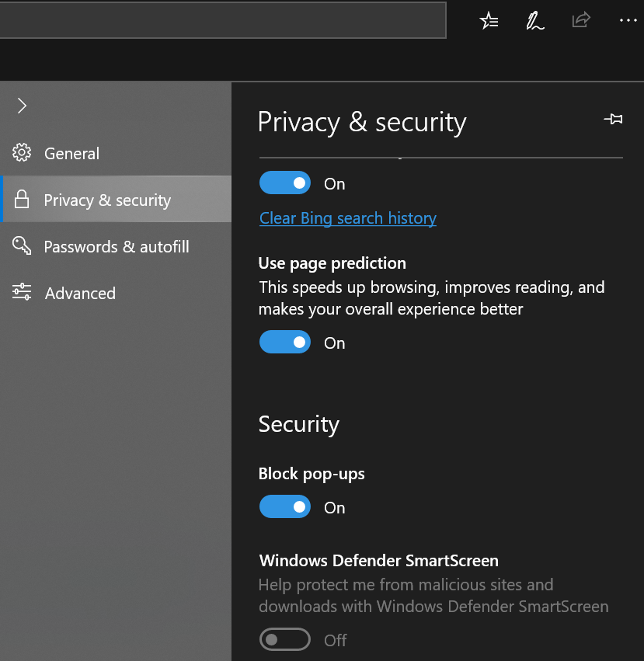Enable Windows Defender SmartScreen
The image size is (644, 661).
coord(284,639)
